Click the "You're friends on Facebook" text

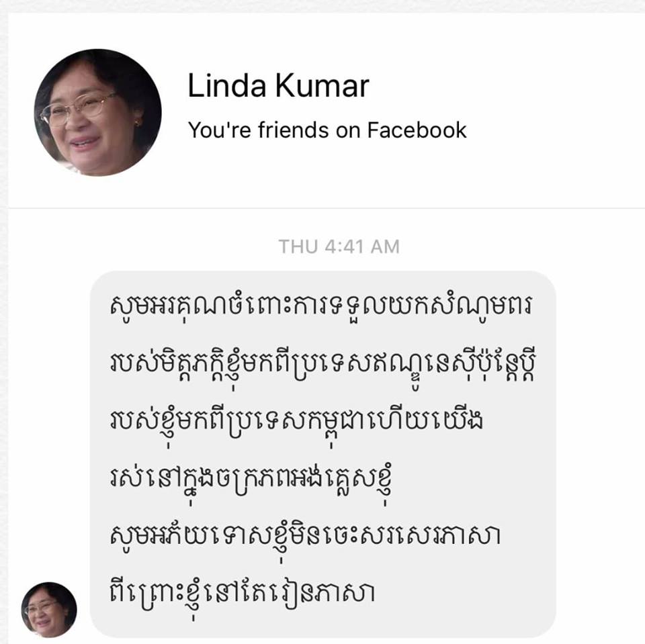[x=327, y=130]
